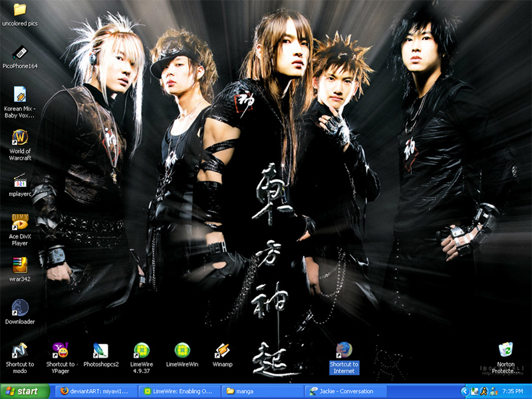Image resolution: width=532 pixels, height=399 pixels.
Task: Expand hidden system tray icons arrow
Action: coord(464,392)
